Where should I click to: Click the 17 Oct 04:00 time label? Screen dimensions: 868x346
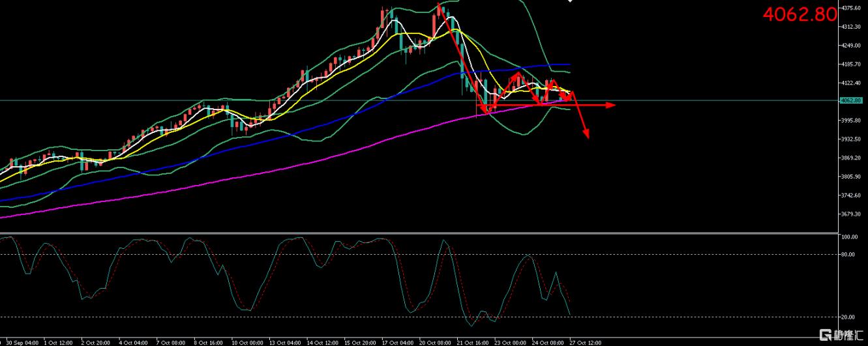(398, 342)
